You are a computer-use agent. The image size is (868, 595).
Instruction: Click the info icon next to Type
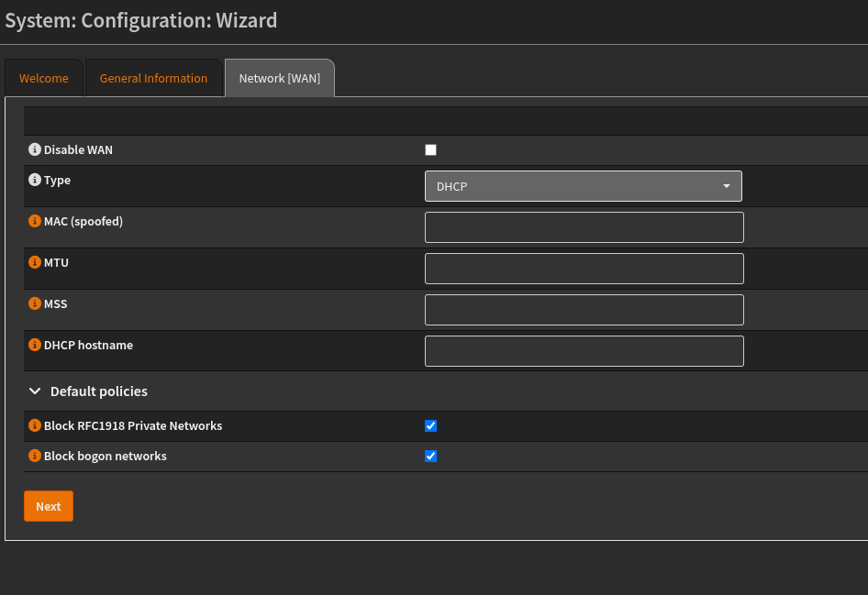pos(35,180)
